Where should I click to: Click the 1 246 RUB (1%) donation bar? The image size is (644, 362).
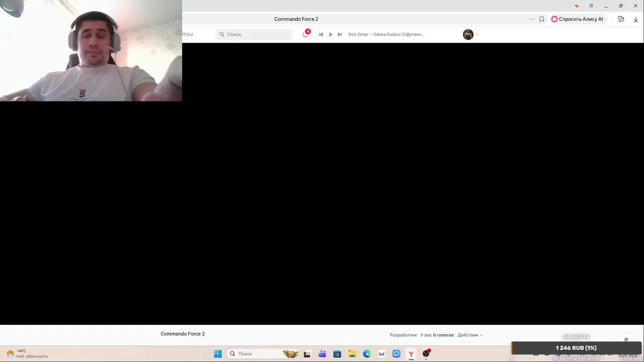click(577, 348)
